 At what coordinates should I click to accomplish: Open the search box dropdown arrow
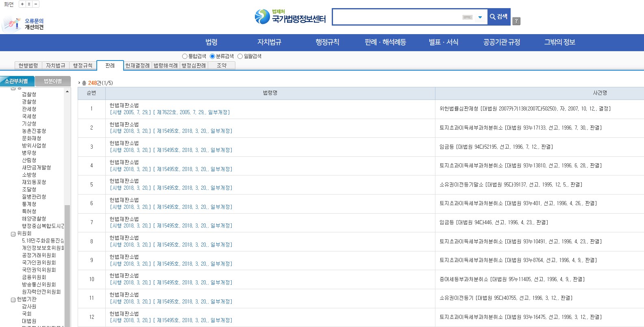pos(480,17)
